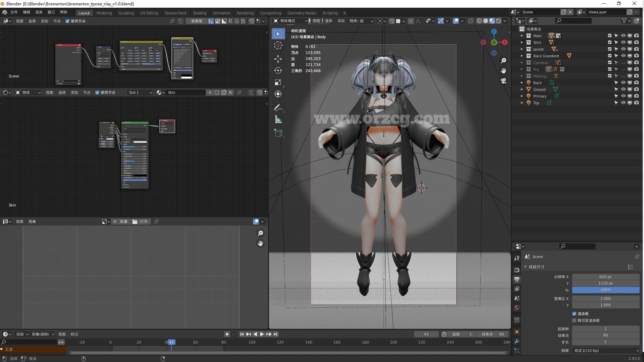
Task: Open the frame rate custom 10 fps dropdown
Action: 606,351
